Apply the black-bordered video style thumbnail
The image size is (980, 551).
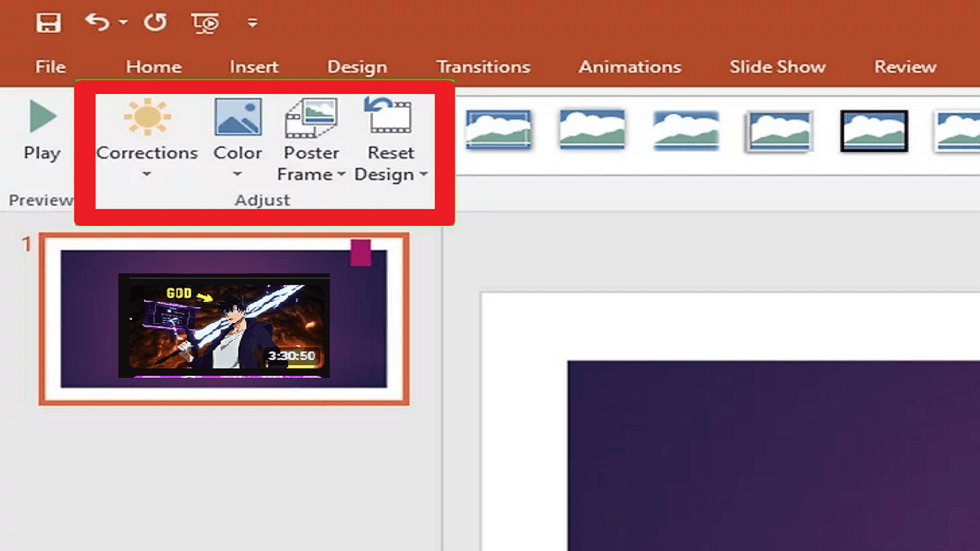tap(875, 131)
